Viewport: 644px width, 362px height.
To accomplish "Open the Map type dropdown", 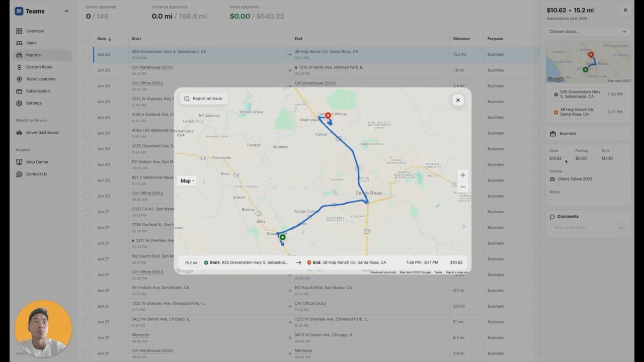I will (187, 181).
